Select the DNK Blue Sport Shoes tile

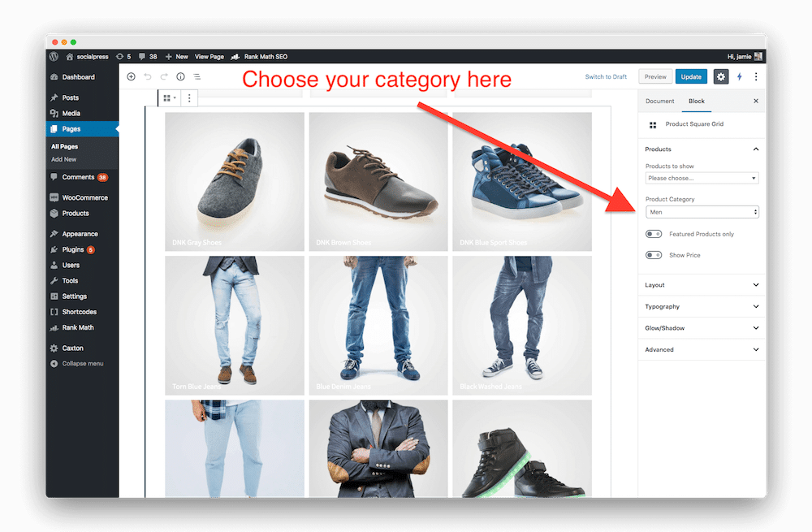522,182
